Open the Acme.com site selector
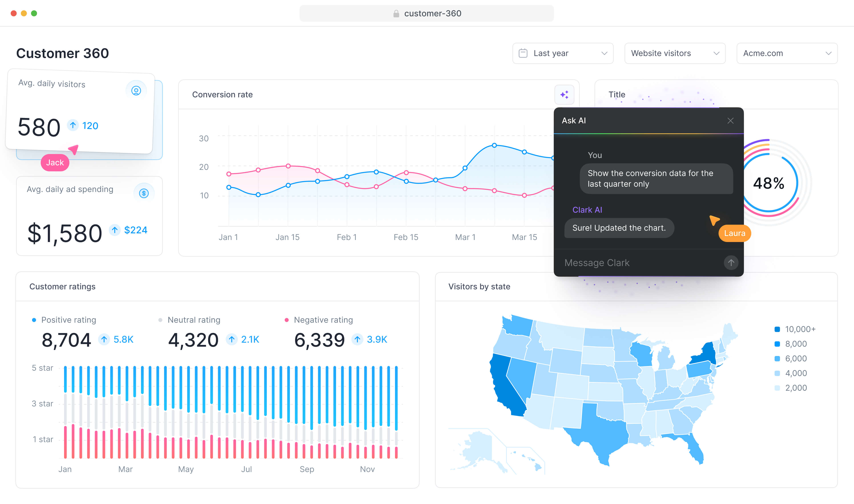Viewport: 854px width, 504px height. coord(787,53)
